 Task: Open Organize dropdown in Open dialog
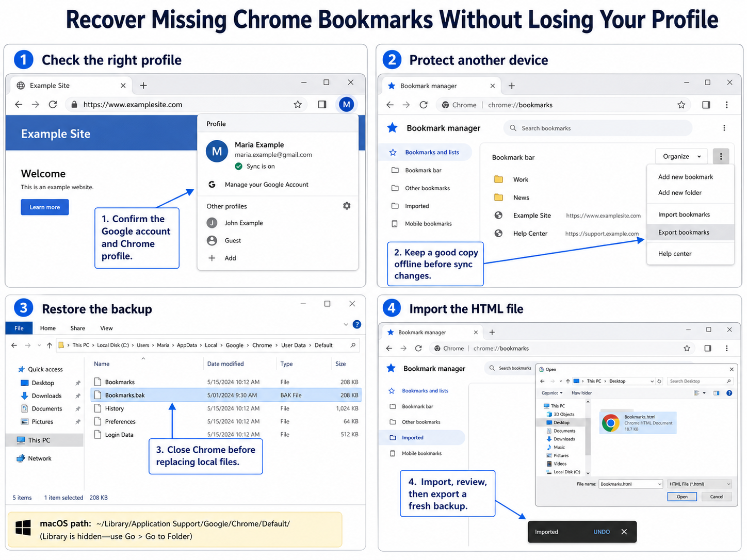tap(552, 393)
